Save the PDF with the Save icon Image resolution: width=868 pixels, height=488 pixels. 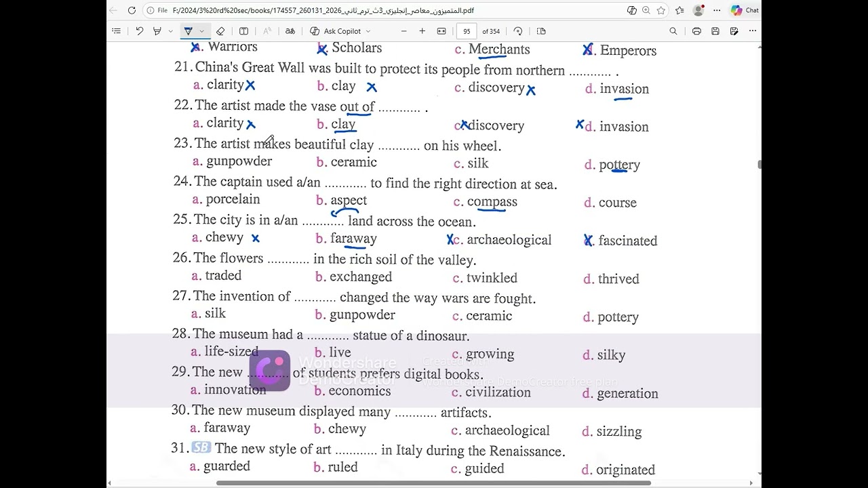715,31
